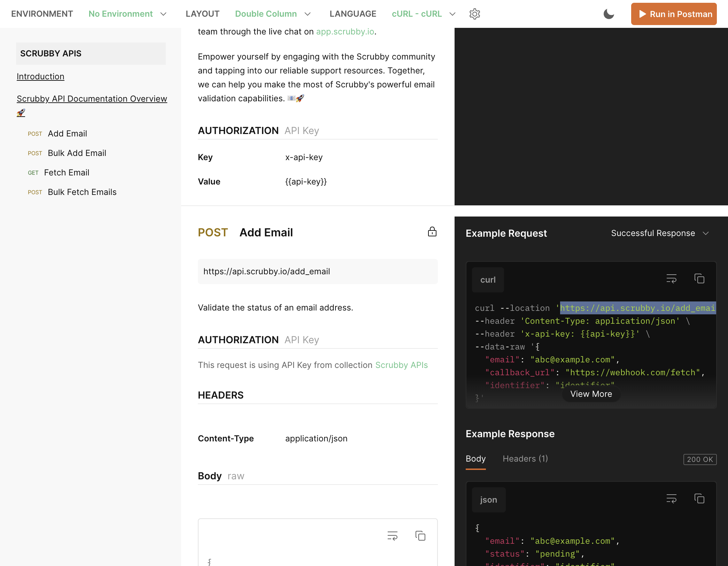Toggle word wrap in curl code block

(671, 279)
